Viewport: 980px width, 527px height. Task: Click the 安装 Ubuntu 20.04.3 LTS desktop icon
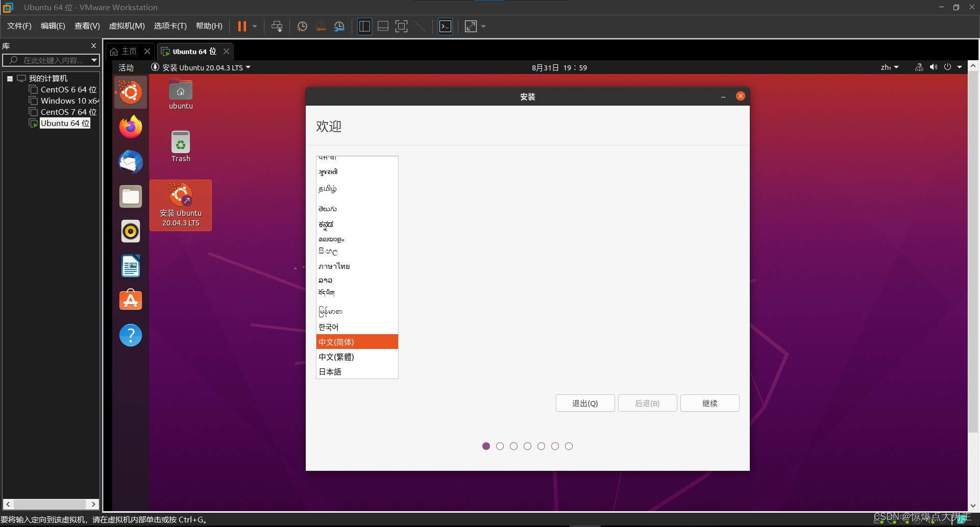[x=181, y=205]
